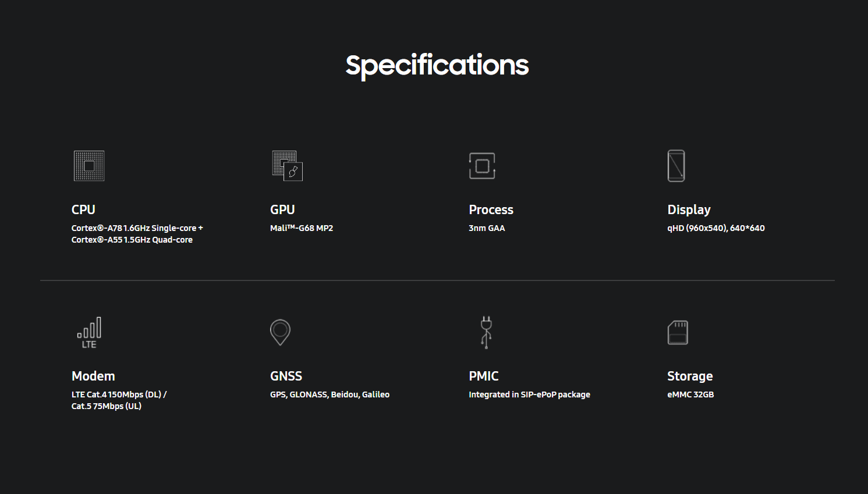This screenshot has width=868, height=494.
Task: Select the CPU label
Action: [83, 209]
